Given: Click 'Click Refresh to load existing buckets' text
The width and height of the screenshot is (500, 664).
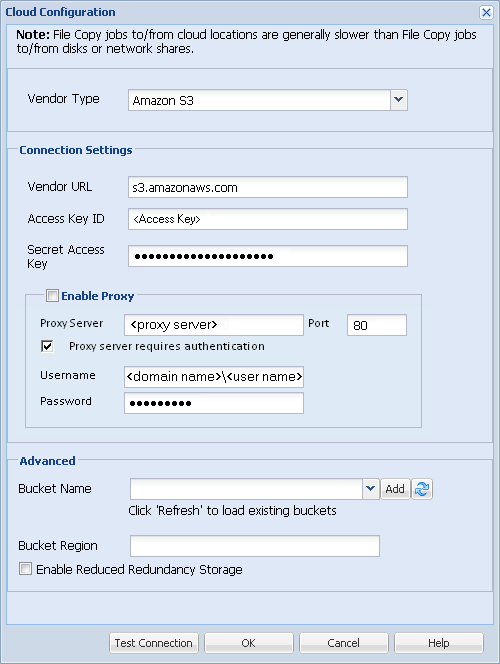Looking at the screenshot, I should 232,511.
